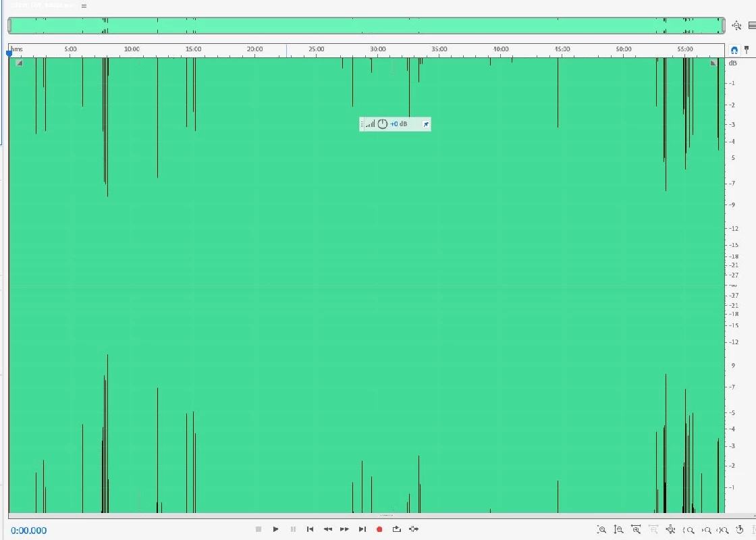756x540 pixels.
Task: Click the 35:00 mark on the timeline ruler
Action: click(x=439, y=49)
